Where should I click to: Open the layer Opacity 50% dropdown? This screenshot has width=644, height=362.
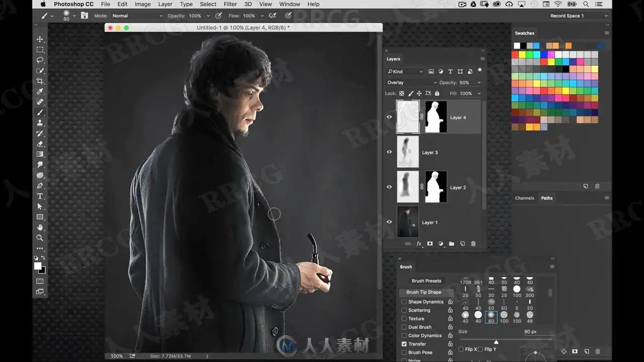point(478,82)
